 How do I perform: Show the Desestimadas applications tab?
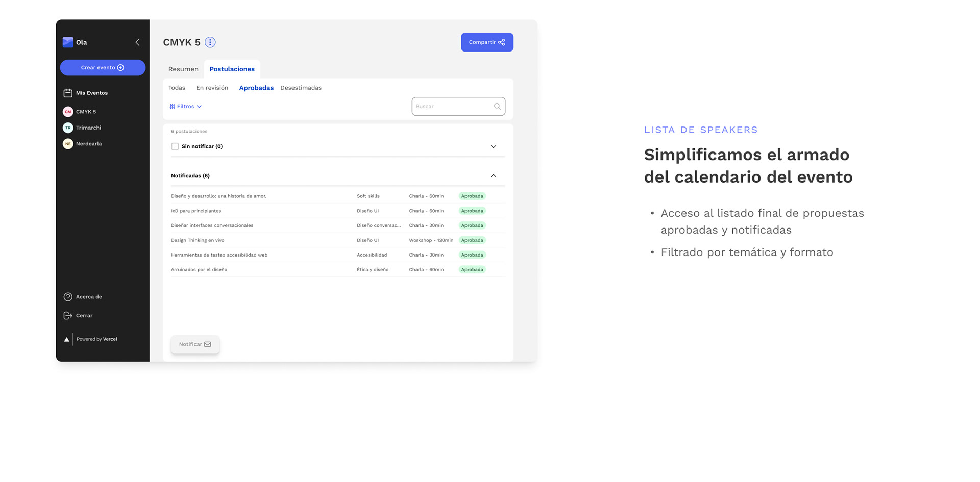pyautogui.click(x=301, y=88)
